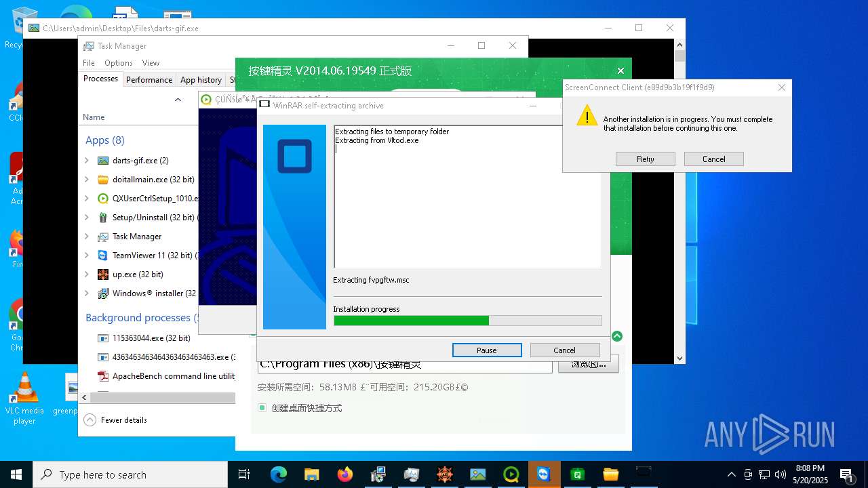Open the picture viewer taskbar icon

click(478, 474)
